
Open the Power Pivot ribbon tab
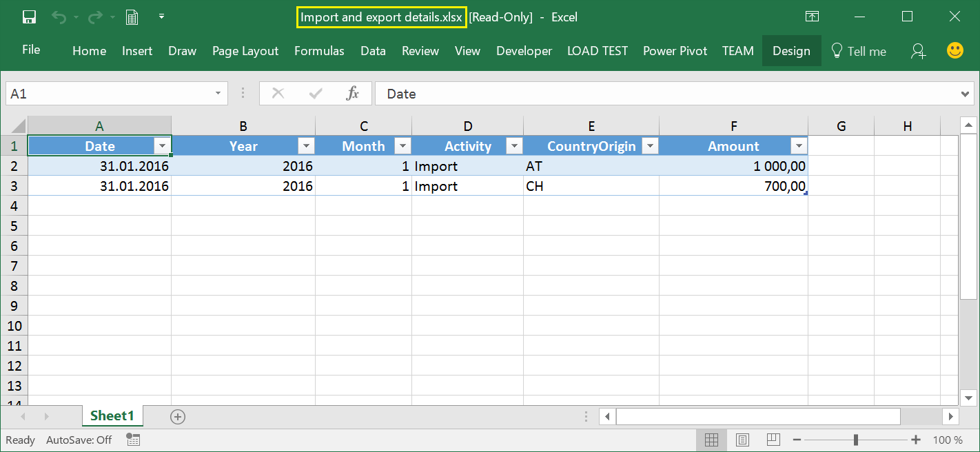[x=675, y=51]
